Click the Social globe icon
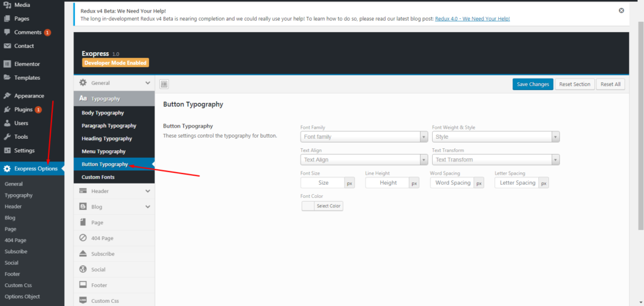 coord(83,270)
